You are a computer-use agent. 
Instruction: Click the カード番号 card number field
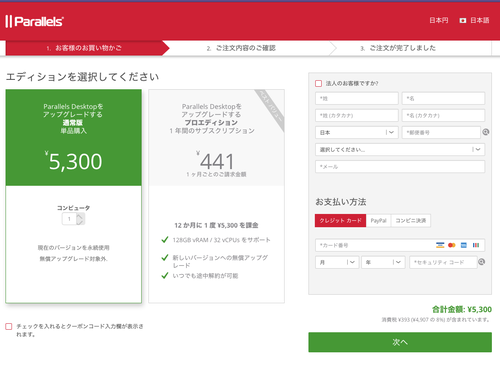coord(400,245)
